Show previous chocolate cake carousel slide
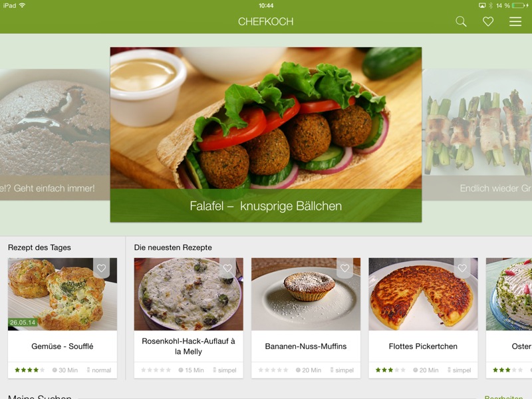This screenshot has width=532, height=399. click(x=55, y=135)
